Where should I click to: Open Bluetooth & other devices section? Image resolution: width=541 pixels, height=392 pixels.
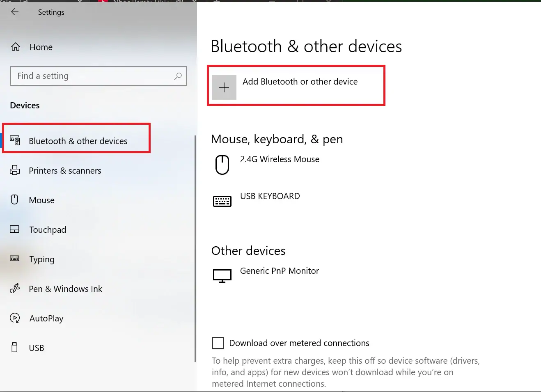(x=78, y=141)
